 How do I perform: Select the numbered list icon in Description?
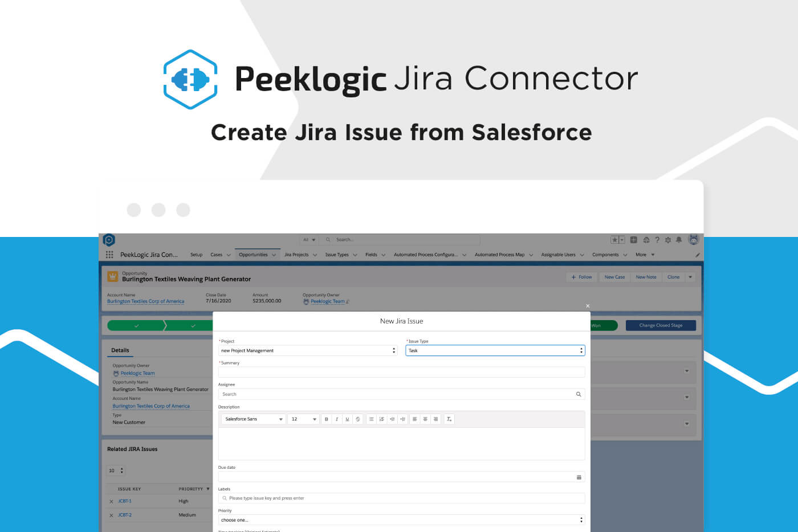click(x=381, y=419)
